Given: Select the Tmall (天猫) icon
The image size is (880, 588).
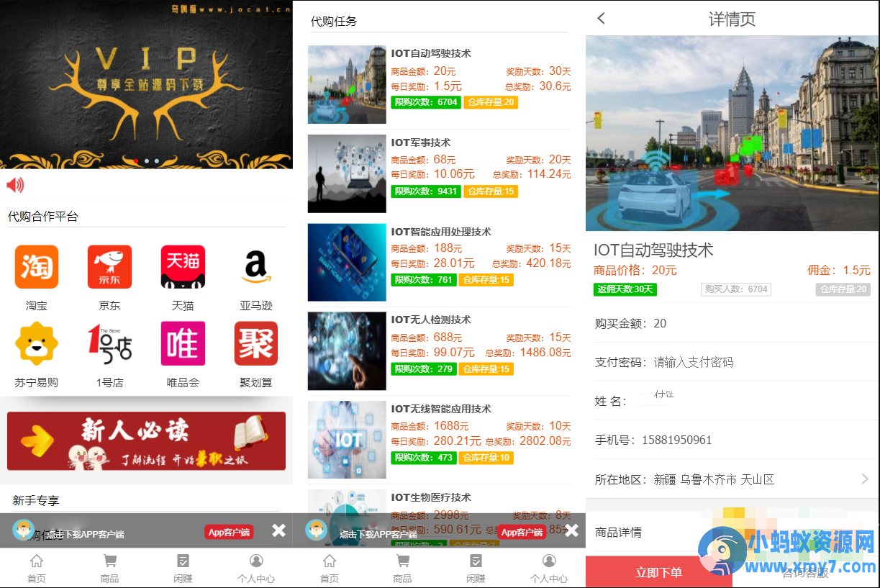Looking at the screenshot, I should point(183,267).
